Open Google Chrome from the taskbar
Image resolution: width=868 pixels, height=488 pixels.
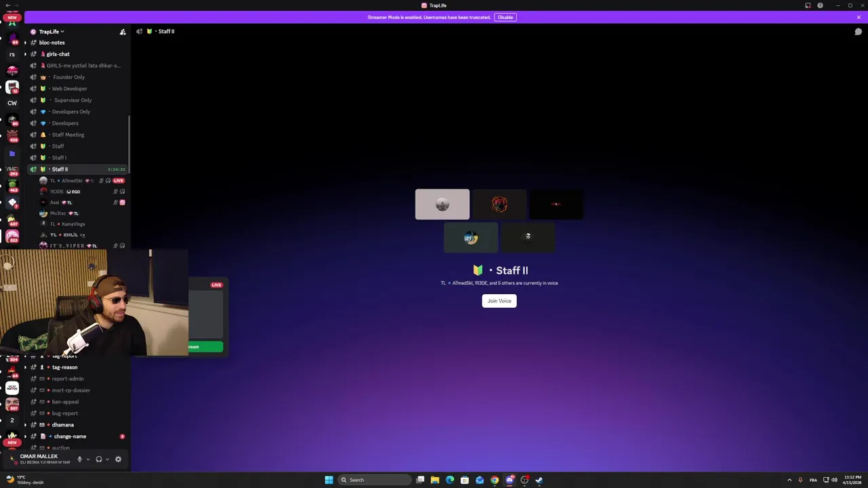(494, 480)
